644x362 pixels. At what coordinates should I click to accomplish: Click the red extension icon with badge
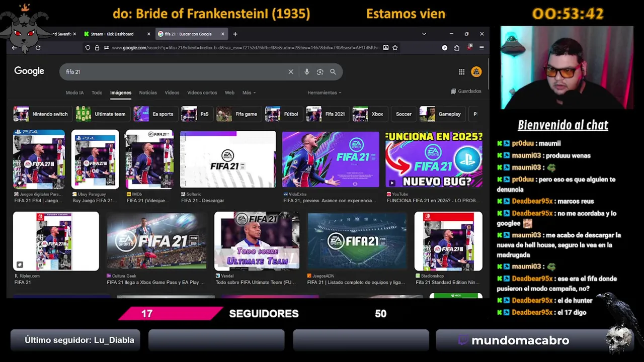(469, 47)
